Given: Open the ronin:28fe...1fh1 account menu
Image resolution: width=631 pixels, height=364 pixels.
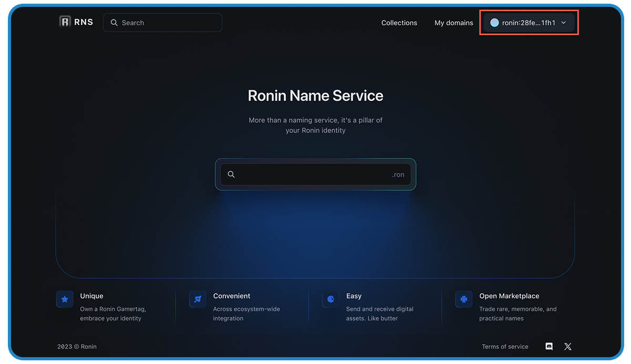Looking at the screenshot, I should click(x=529, y=23).
